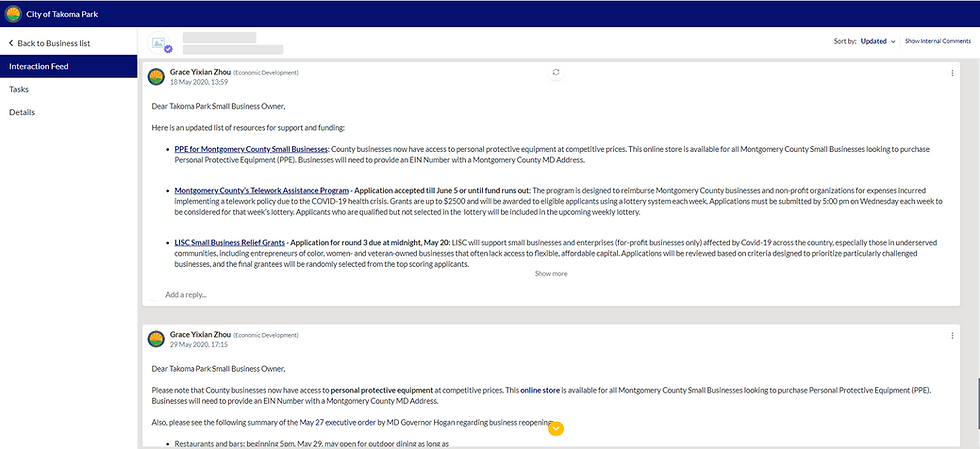Screen dimensions: 980x449
Task: Click the verified badge on business avatar
Action: point(168,49)
